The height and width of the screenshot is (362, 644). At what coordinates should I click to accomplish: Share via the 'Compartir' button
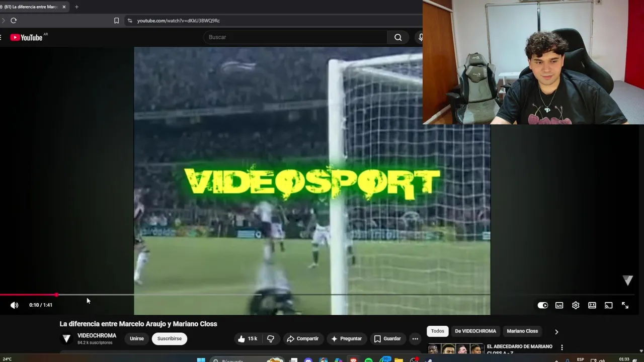pos(303,339)
